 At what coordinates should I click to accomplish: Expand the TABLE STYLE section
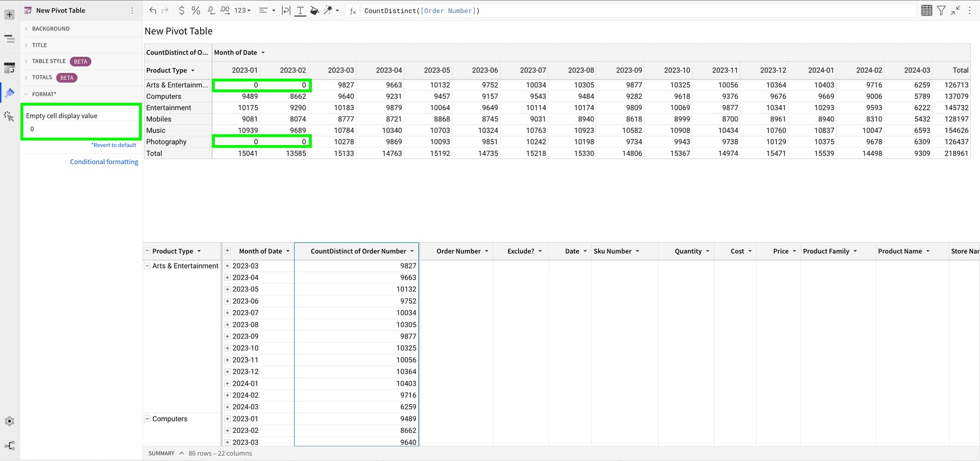click(50, 61)
